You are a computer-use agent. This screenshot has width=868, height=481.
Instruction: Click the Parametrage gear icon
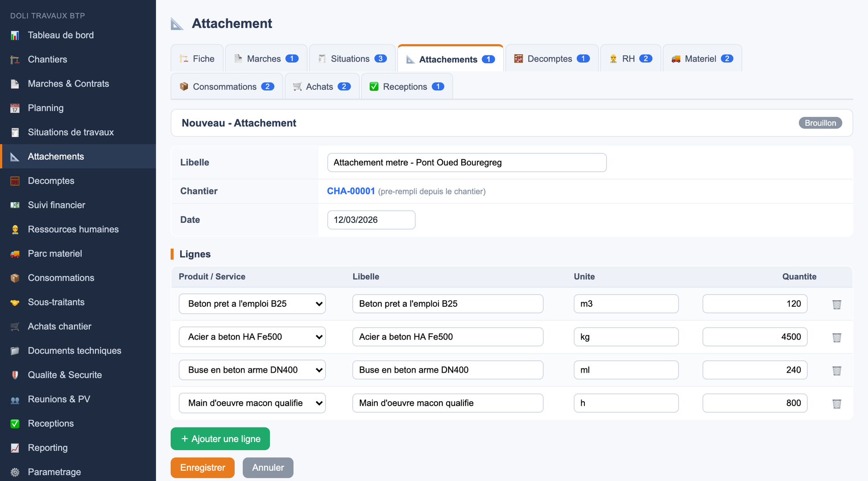(x=15, y=472)
